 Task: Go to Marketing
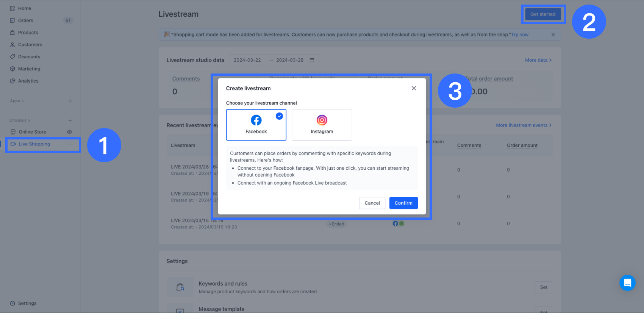(x=29, y=69)
